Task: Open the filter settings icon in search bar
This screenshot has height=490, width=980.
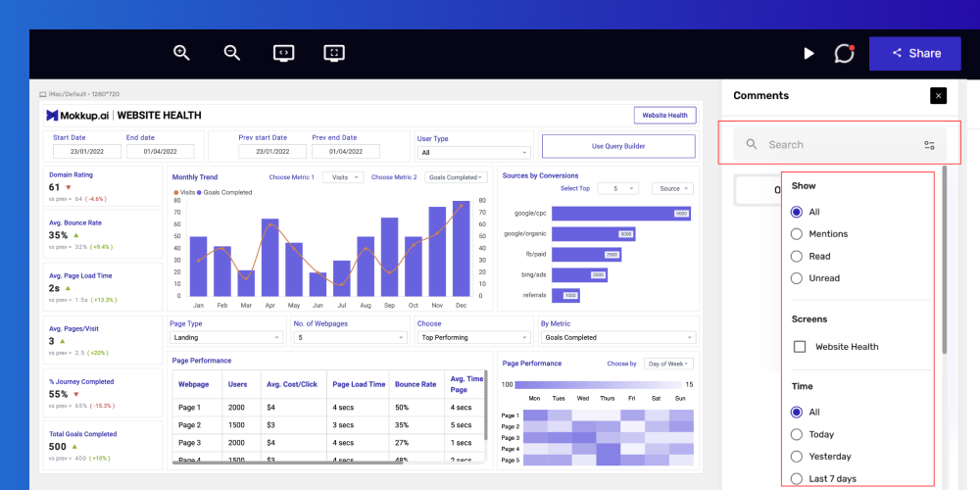Action: (x=929, y=145)
